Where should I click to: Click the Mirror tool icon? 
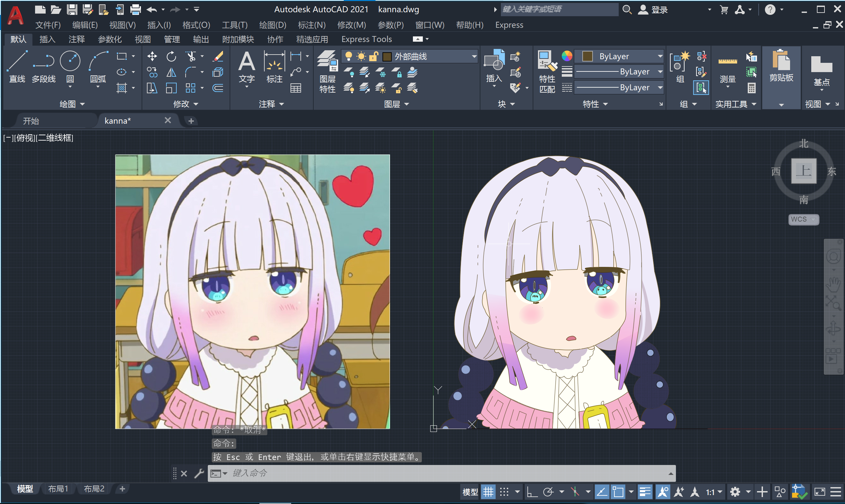point(171,72)
